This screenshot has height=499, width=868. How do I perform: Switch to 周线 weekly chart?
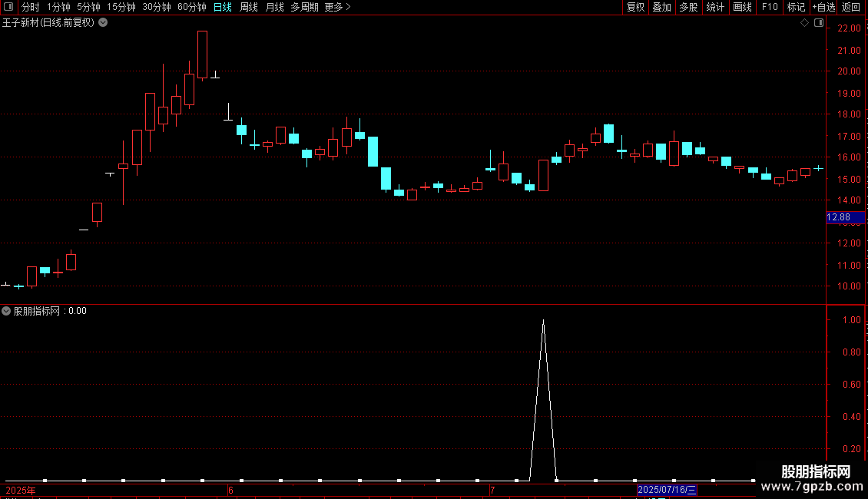[249, 7]
